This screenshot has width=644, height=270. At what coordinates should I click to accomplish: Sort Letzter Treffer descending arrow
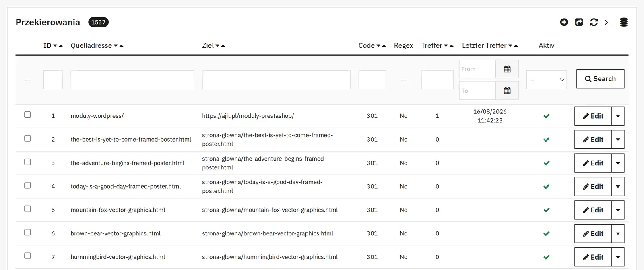510,46
